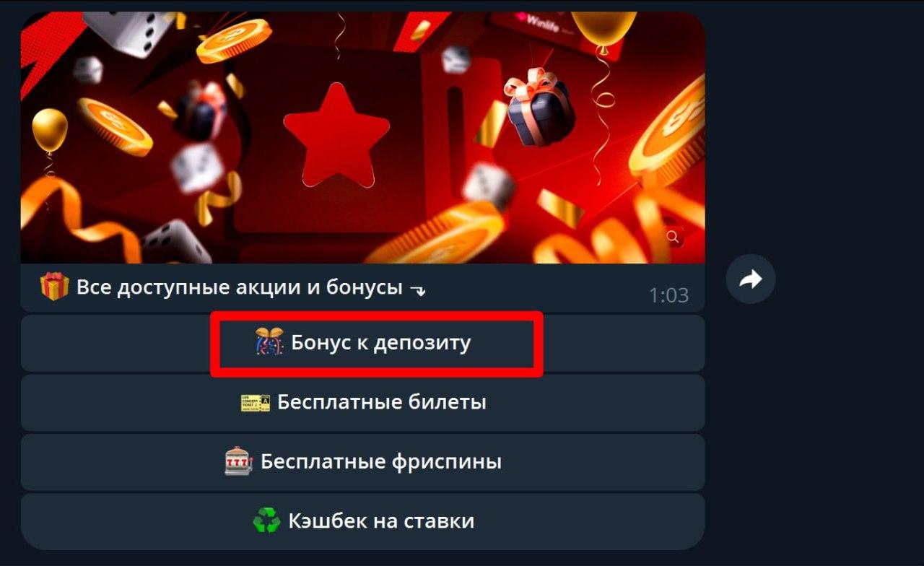Click the party popper emoji on the deposit bonus button
The width and height of the screenshot is (924, 566).
(269, 343)
